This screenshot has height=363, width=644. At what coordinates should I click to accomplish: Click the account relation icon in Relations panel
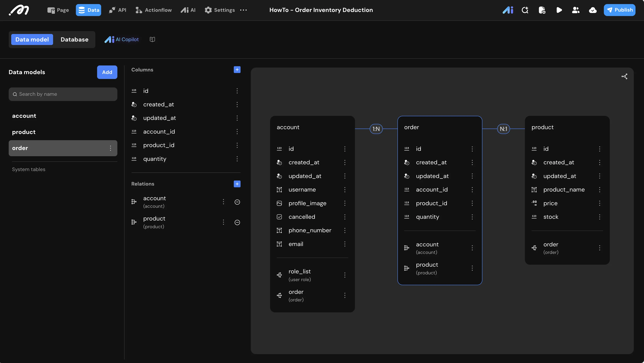coord(134,202)
